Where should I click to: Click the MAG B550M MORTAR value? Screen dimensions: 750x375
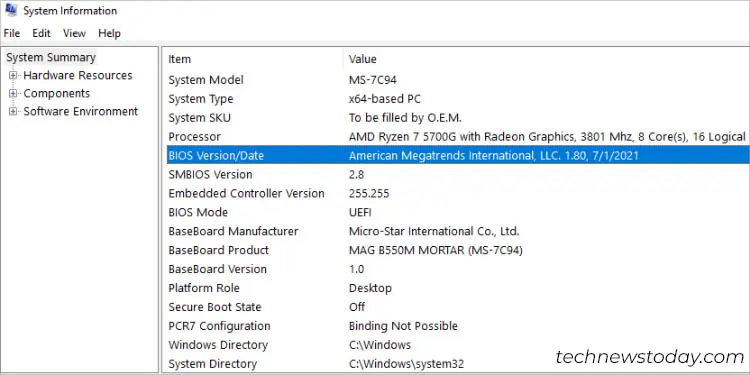(x=435, y=250)
